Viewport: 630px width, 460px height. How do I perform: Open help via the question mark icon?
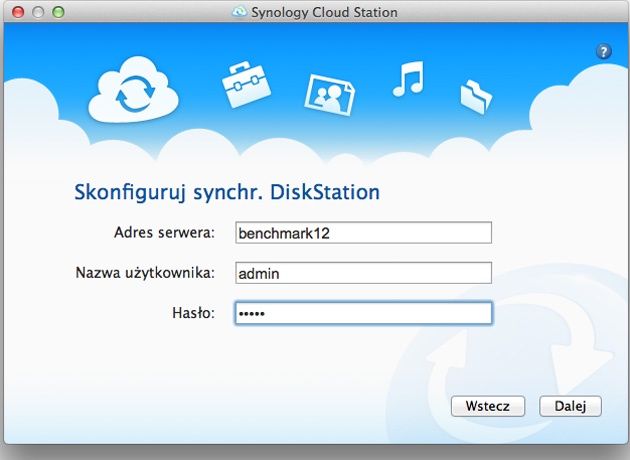click(x=603, y=51)
